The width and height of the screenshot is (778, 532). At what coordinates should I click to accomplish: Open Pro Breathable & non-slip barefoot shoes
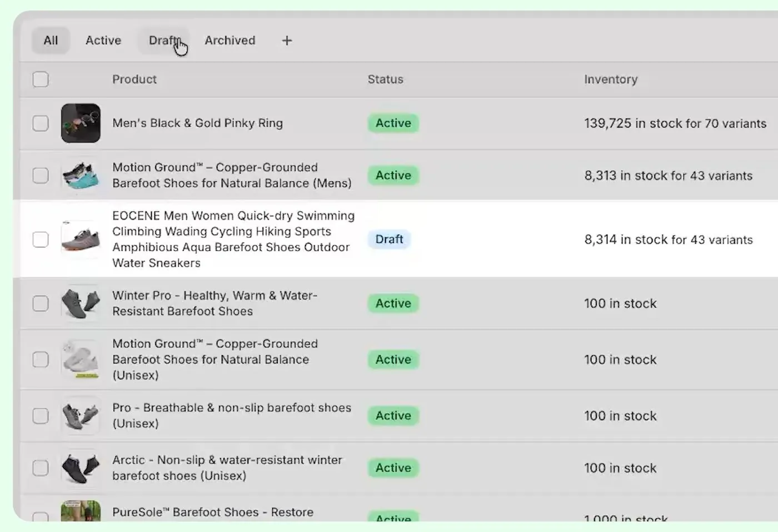tap(232, 416)
